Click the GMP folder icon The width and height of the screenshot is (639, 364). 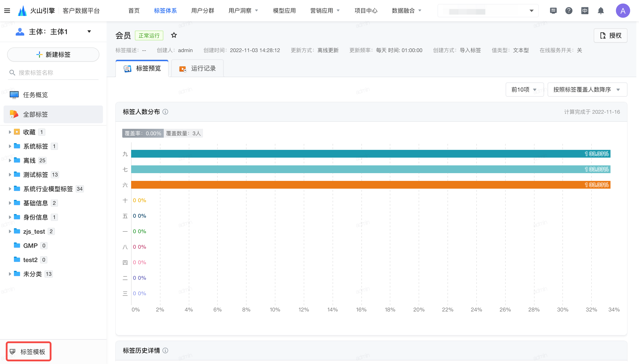coord(17,245)
